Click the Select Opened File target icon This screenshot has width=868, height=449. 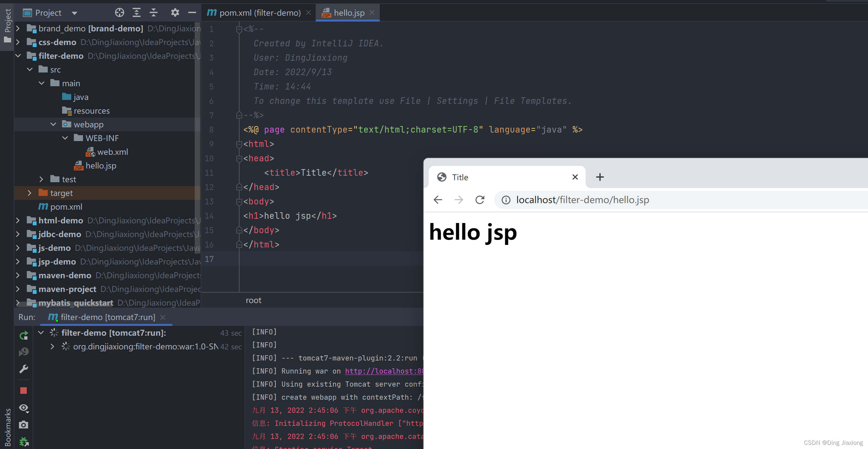(119, 13)
